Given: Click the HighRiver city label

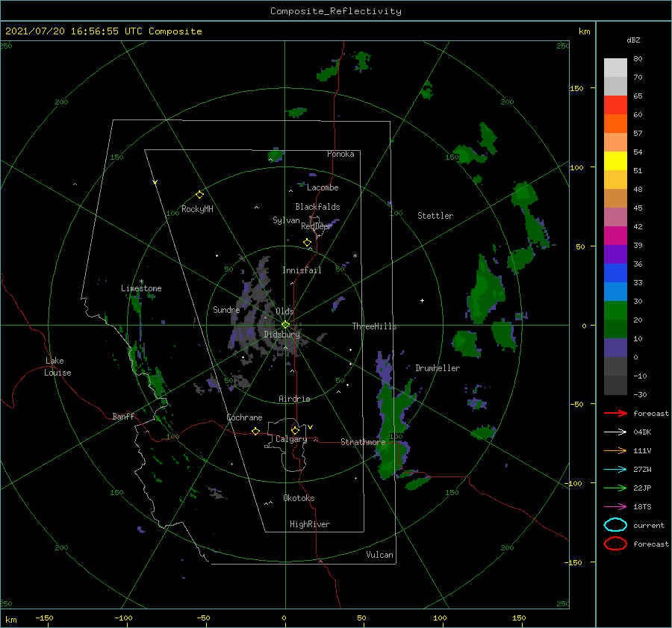Looking at the screenshot, I should (x=310, y=524).
